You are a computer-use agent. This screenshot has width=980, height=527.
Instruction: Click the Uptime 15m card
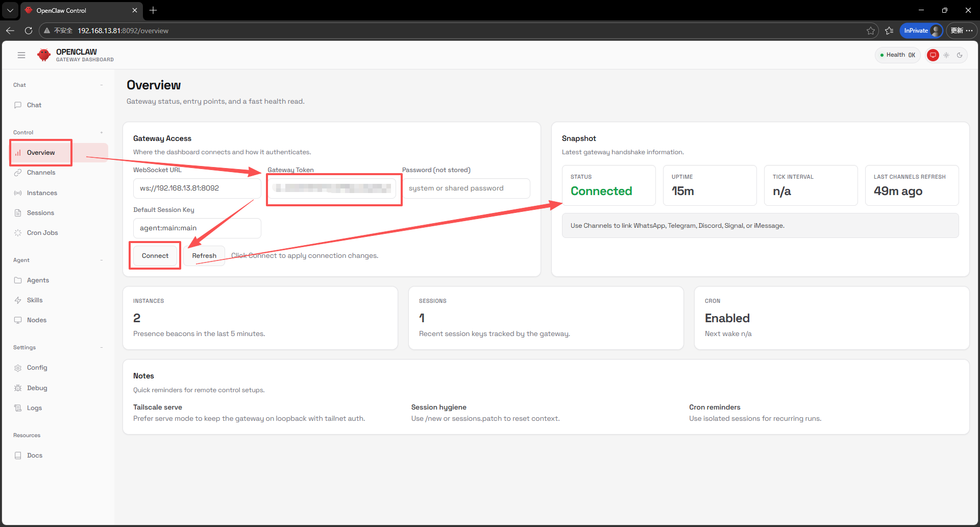[x=709, y=185]
